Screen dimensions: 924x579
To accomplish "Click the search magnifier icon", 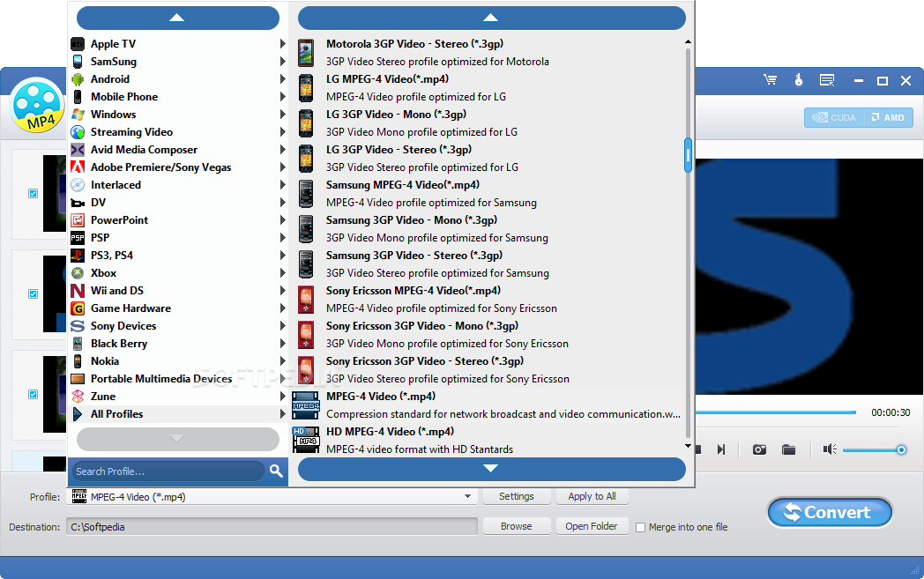I will [x=276, y=471].
